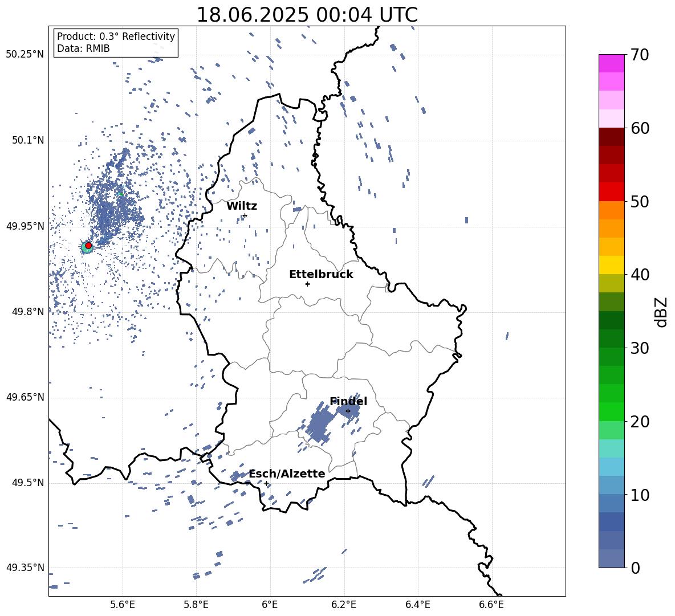
Task: Click the 30 colorbar tick label
Action: tap(640, 348)
